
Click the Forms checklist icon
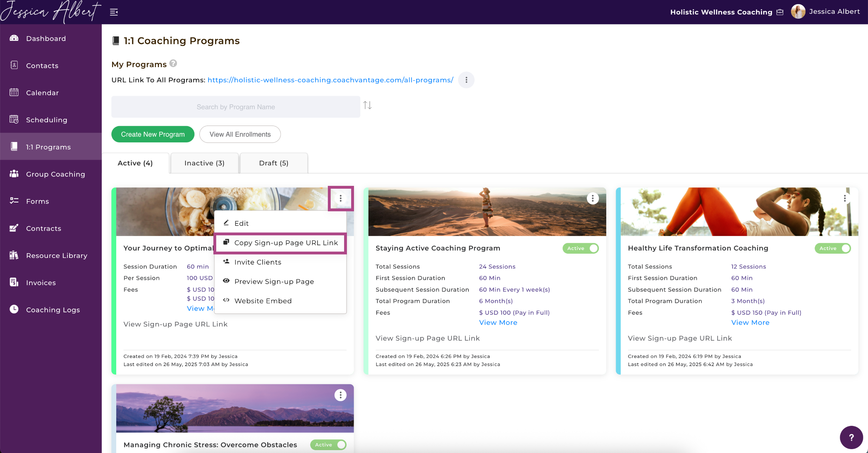coord(14,201)
